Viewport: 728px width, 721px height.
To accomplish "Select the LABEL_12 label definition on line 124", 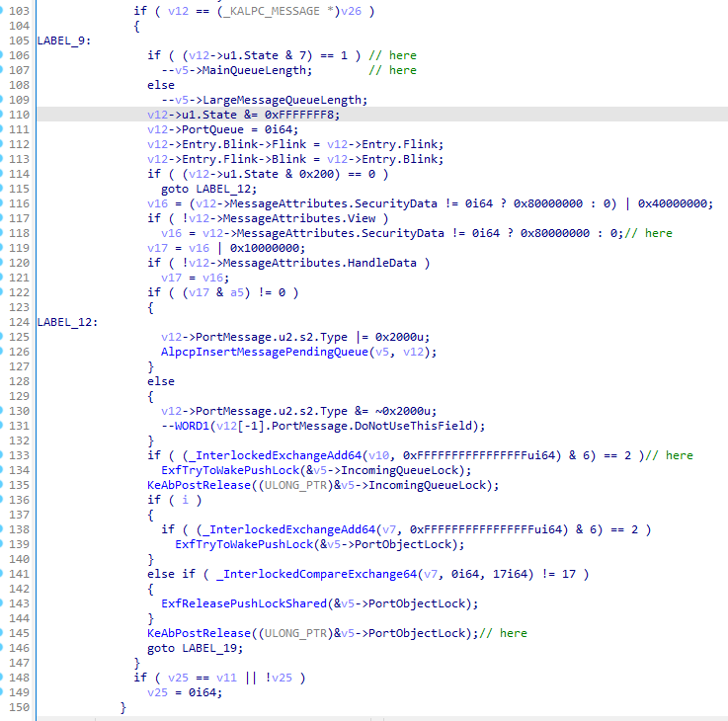I will click(64, 322).
